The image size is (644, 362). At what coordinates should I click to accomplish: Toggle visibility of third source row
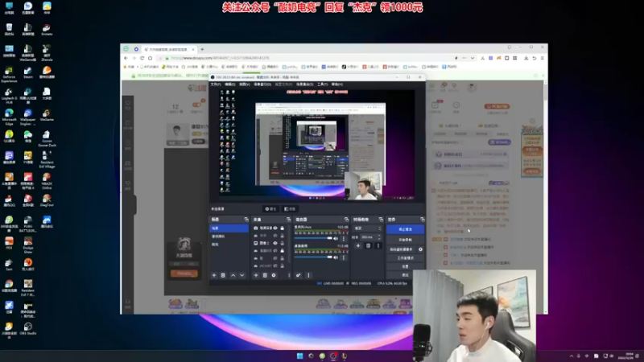point(275,243)
